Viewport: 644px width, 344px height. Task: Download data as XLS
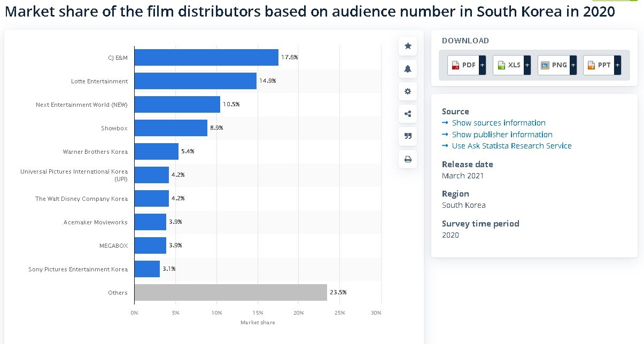pos(508,65)
